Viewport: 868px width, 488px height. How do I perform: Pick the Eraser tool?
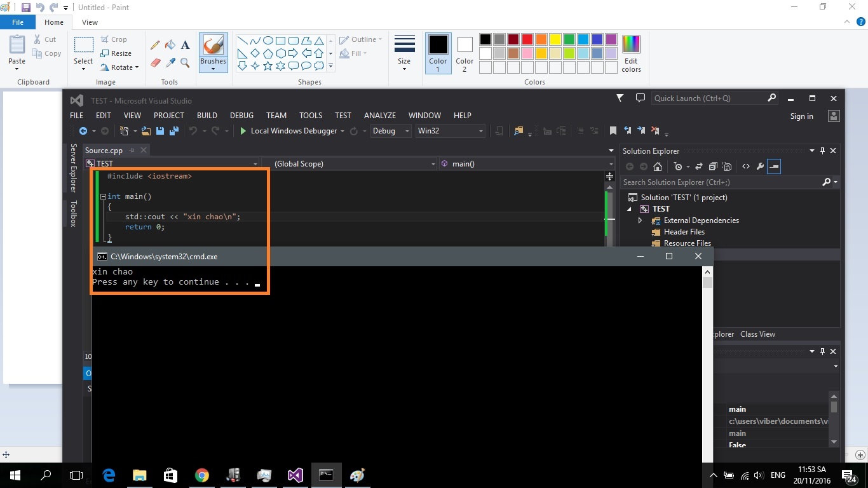click(x=155, y=62)
